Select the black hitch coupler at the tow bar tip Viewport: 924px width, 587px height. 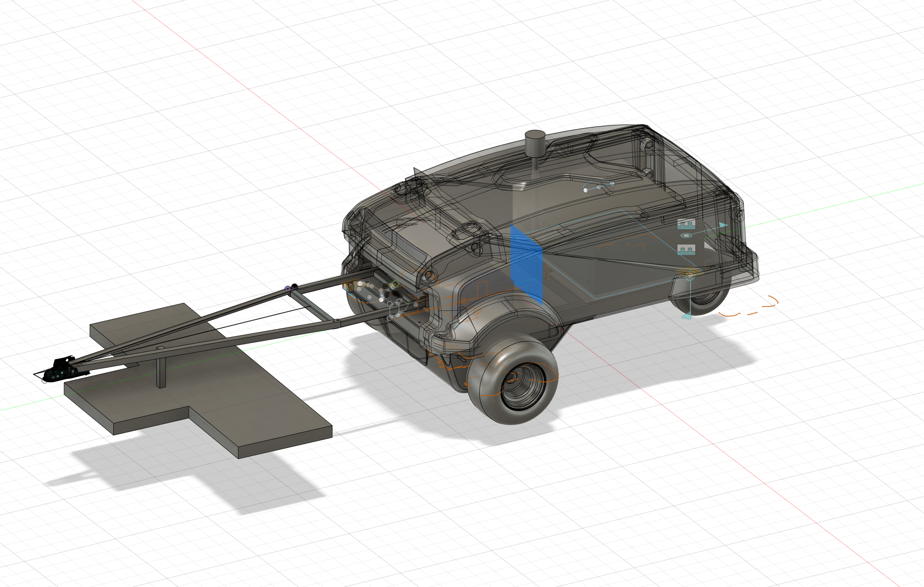(x=60, y=370)
